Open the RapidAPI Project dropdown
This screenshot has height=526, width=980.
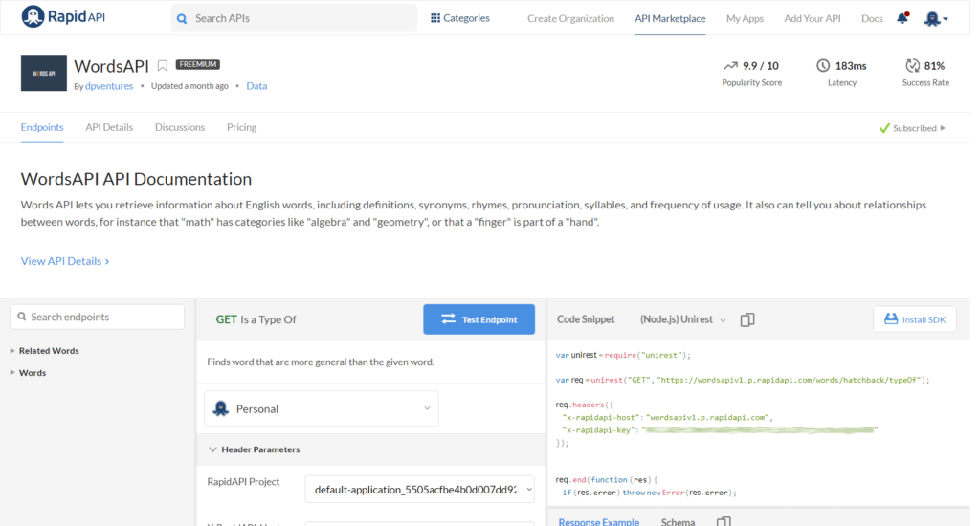419,489
